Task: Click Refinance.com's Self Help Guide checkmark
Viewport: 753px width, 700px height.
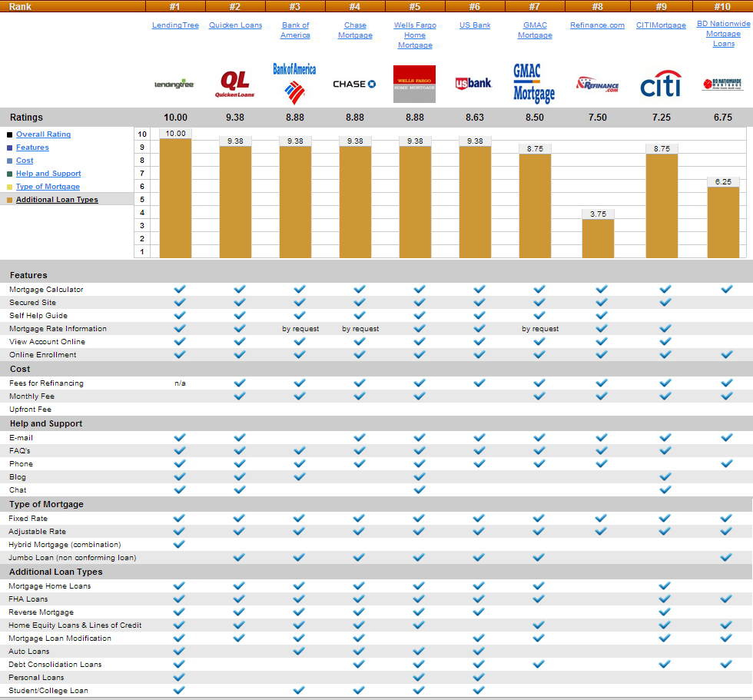Action: [601, 315]
